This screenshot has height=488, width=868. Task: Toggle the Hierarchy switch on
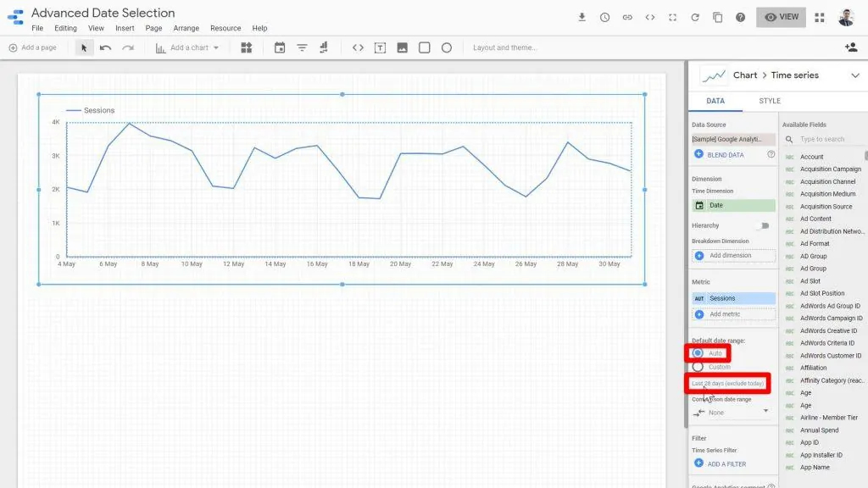(762, 225)
